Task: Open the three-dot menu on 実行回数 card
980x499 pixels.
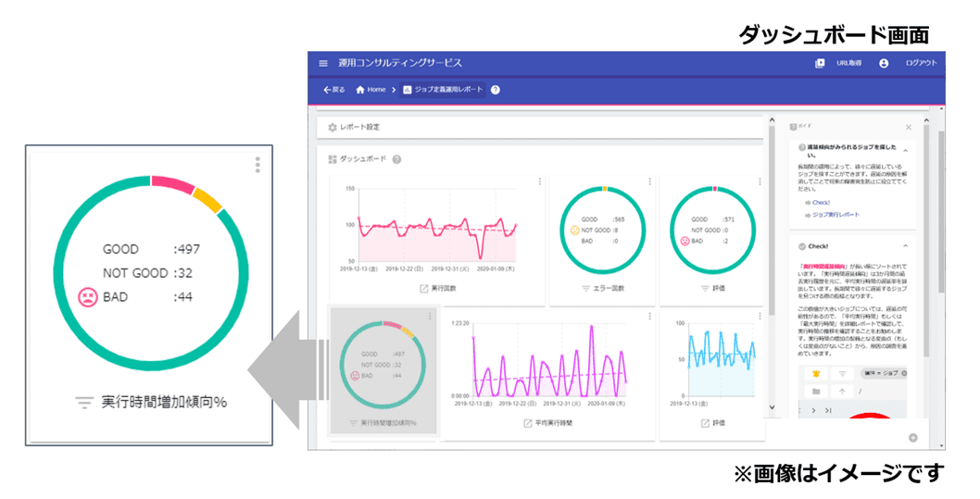Action: pos(539,182)
